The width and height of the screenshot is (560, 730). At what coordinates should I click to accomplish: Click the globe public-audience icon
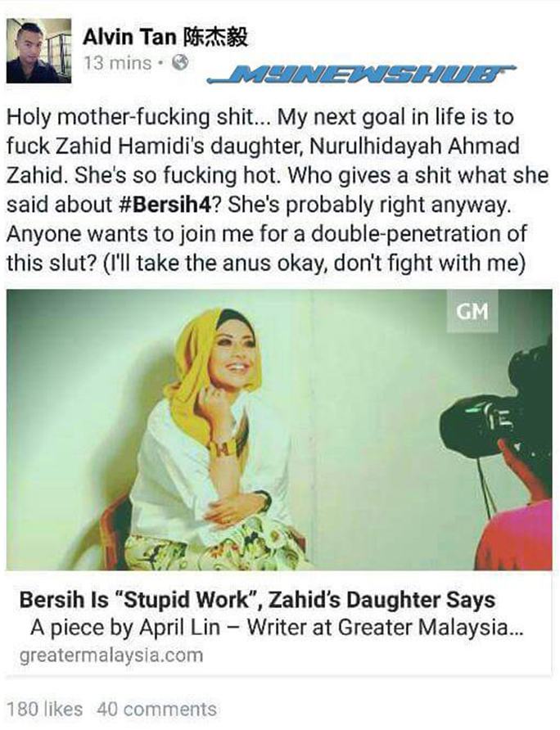[x=180, y=62]
